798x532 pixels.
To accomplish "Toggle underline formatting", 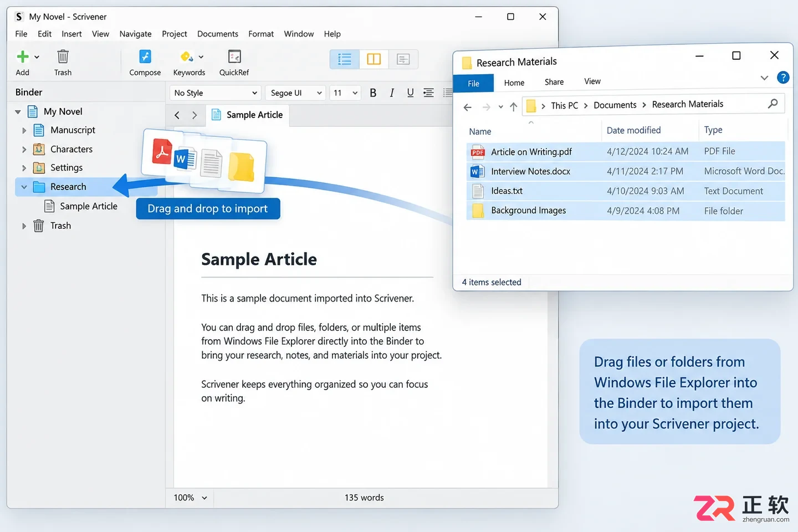I will click(410, 93).
